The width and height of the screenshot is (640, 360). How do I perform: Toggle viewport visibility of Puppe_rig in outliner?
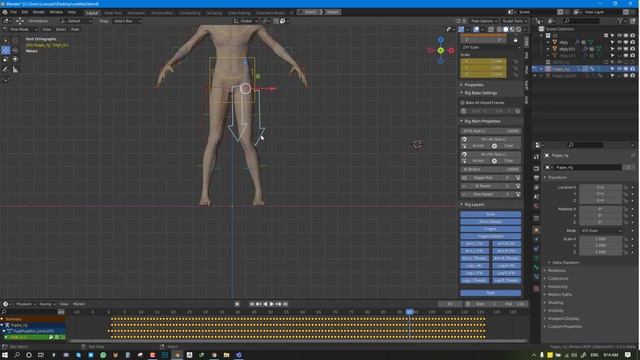tap(619, 69)
